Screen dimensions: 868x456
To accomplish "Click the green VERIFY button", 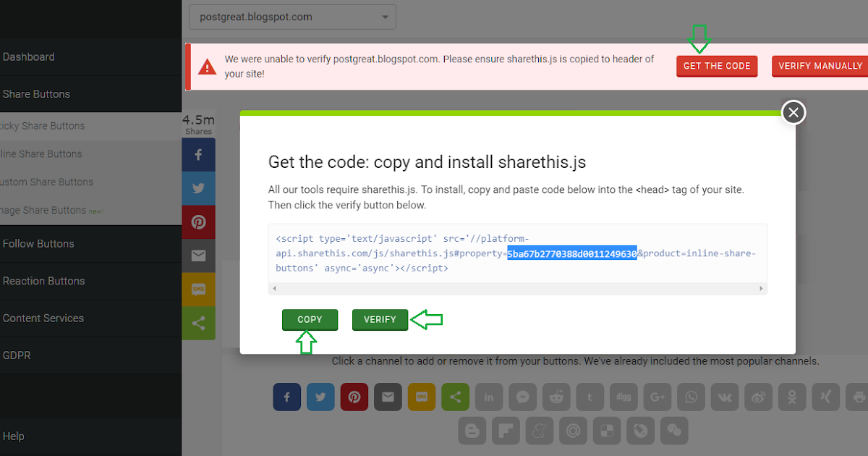I will click(380, 319).
